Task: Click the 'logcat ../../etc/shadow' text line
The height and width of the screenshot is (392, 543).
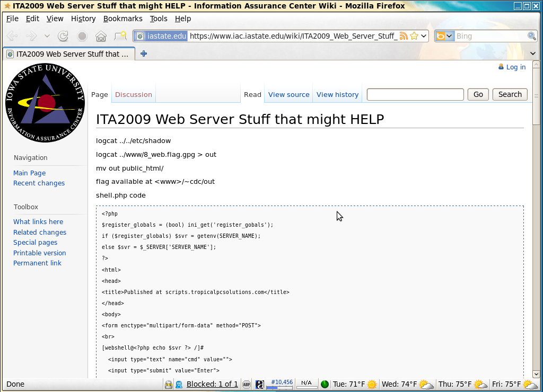Action: [x=133, y=141]
